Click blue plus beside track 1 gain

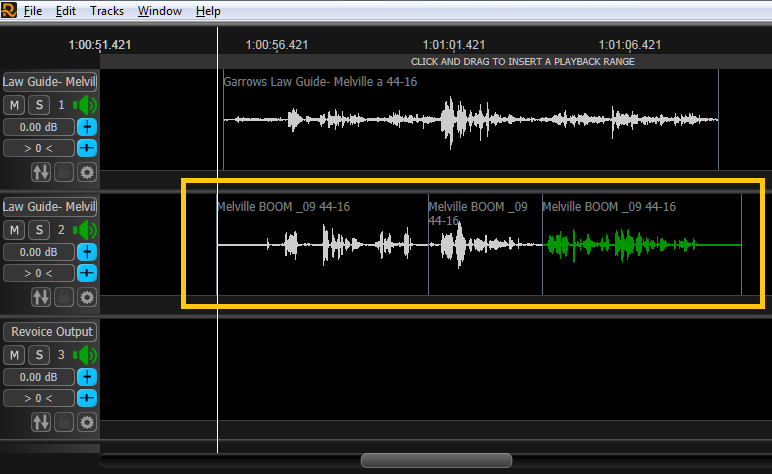click(87, 127)
